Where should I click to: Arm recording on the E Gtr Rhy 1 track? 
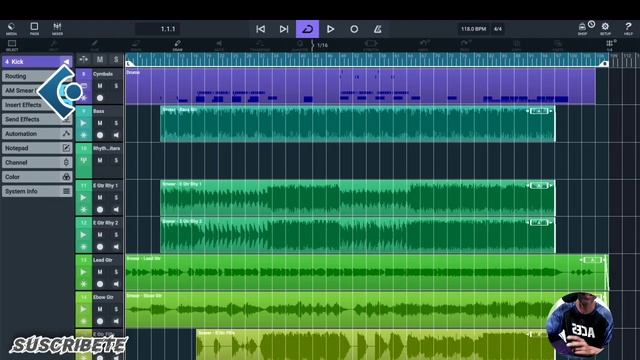tap(100, 210)
